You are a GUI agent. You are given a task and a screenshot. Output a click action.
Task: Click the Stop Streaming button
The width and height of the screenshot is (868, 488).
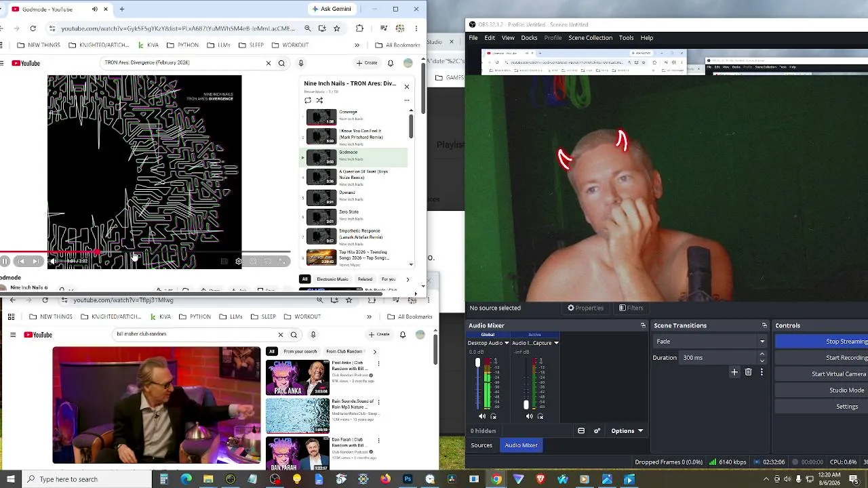pos(822,342)
